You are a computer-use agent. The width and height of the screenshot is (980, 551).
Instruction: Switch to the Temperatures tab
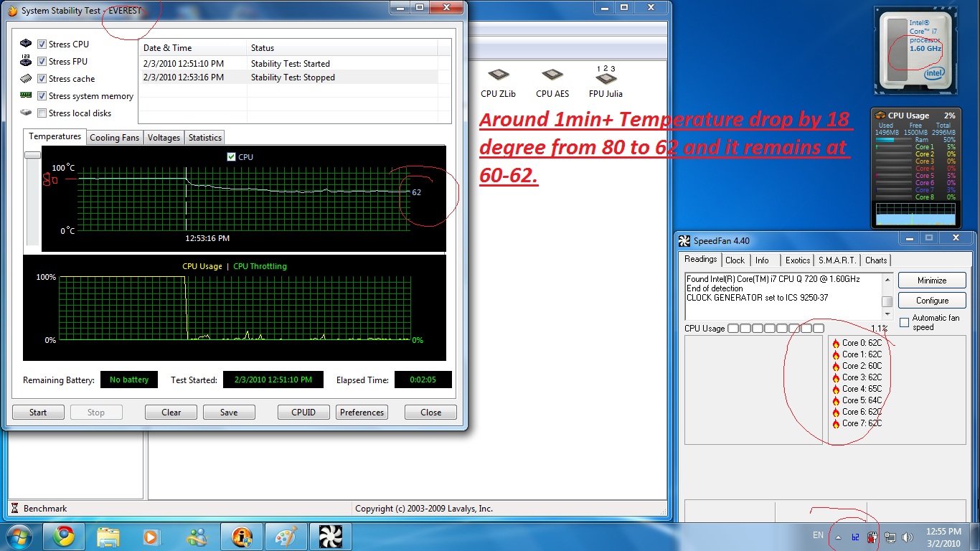(55, 136)
